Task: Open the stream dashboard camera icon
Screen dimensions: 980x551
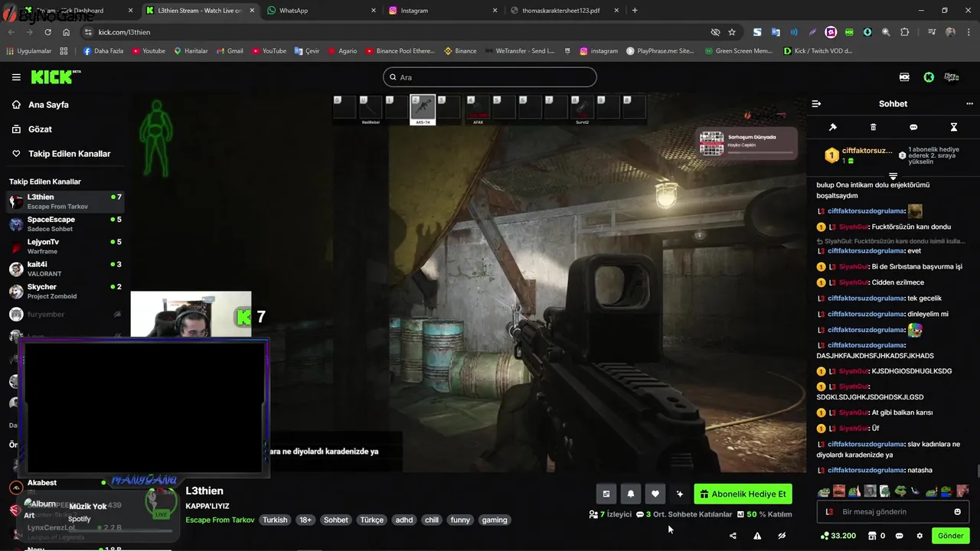Action: pos(904,77)
